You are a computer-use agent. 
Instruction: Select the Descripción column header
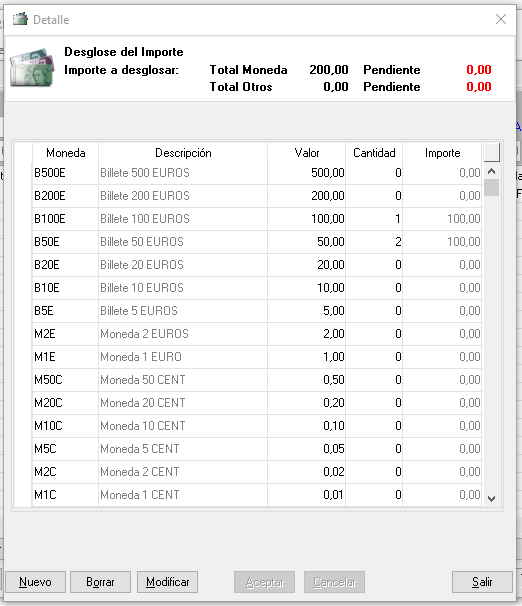point(183,153)
